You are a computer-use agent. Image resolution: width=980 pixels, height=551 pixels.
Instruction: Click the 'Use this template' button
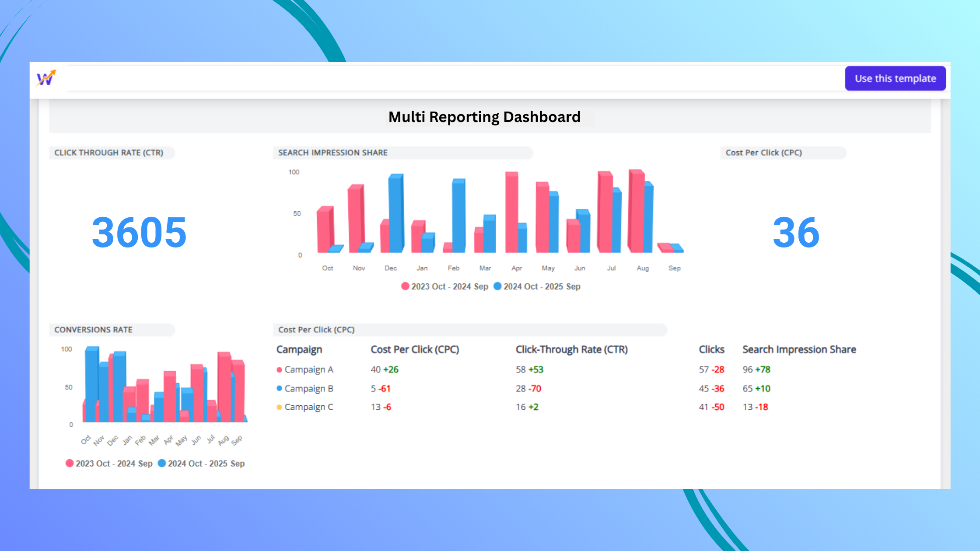[x=895, y=78]
